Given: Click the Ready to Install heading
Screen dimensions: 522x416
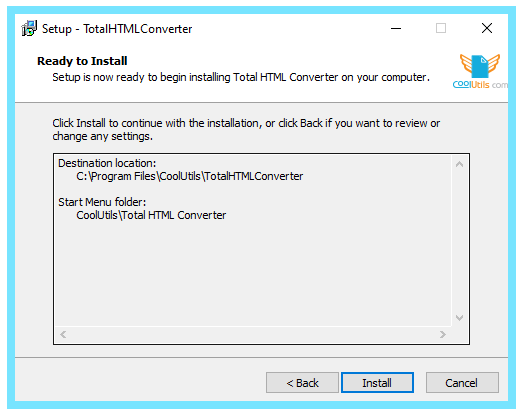Looking at the screenshot, I should click(82, 61).
